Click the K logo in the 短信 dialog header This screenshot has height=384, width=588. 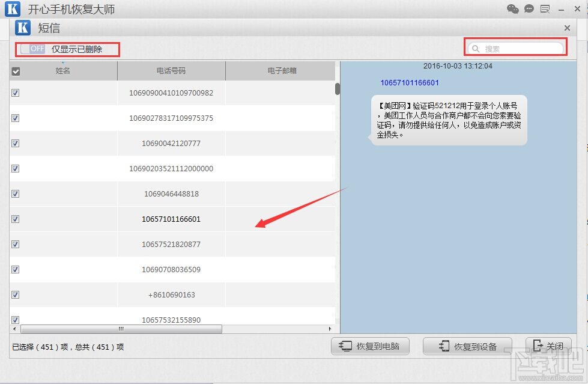[x=22, y=27]
